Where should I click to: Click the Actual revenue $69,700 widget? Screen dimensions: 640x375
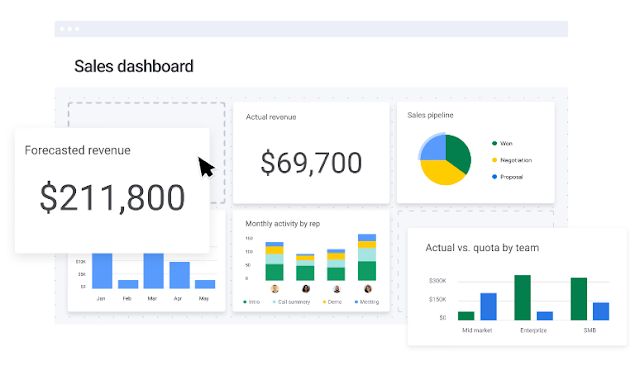tap(311, 153)
